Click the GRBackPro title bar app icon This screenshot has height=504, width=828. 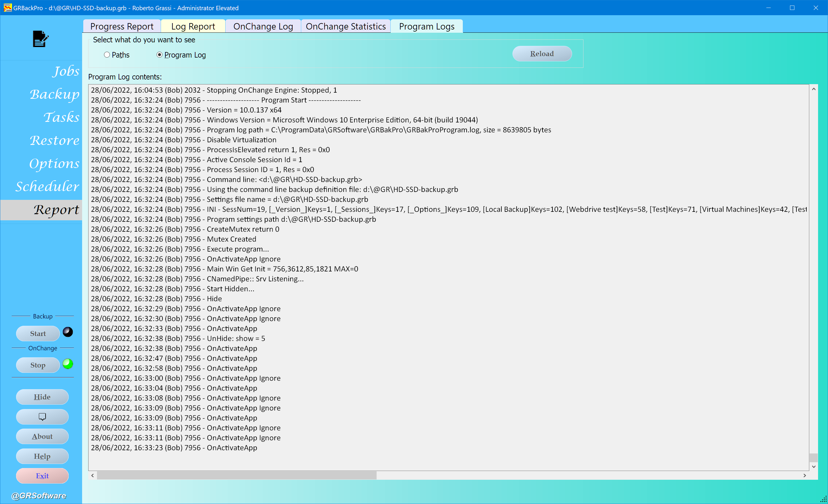7,8
